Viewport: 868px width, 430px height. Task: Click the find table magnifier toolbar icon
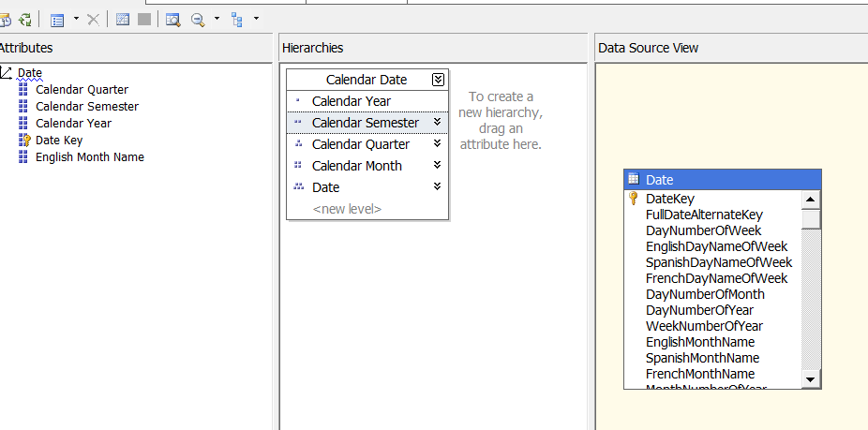tap(173, 21)
